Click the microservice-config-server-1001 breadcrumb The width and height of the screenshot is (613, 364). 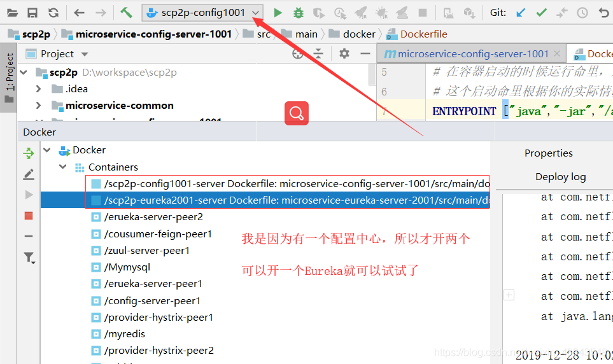point(146,34)
